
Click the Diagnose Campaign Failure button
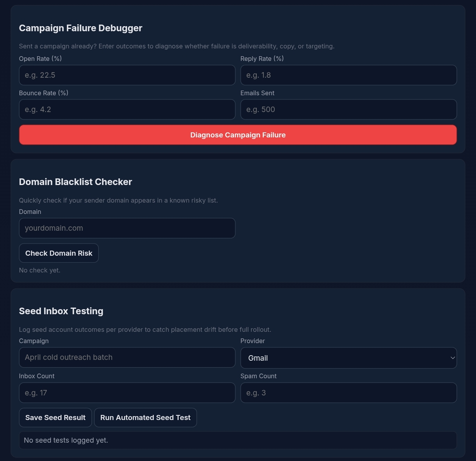238,135
